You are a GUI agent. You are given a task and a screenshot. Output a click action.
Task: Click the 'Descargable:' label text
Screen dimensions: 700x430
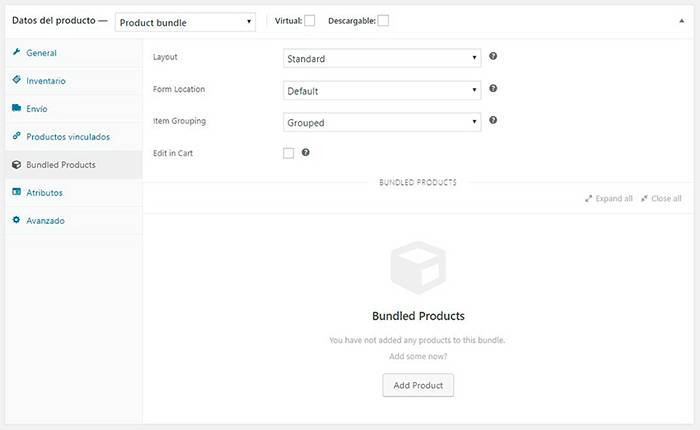pos(352,21)
